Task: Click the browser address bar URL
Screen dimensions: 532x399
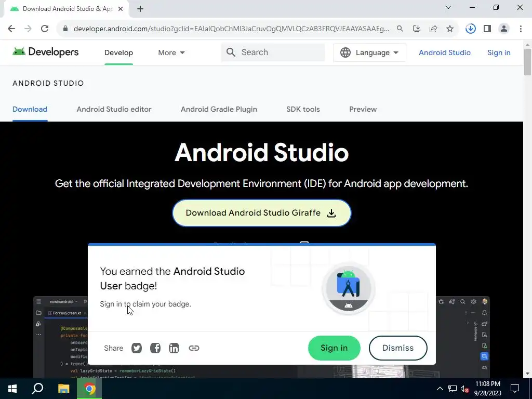Action: click(x=231, y=29)
